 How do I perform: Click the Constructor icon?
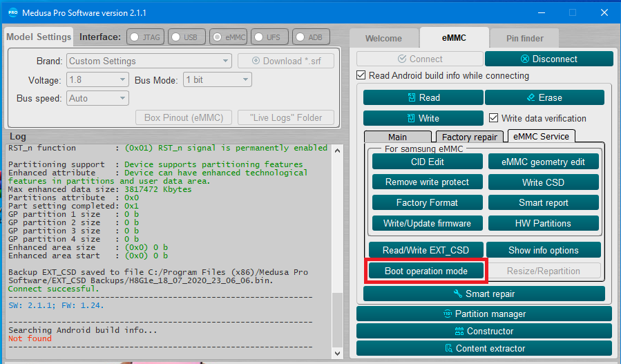coord(459,331)
